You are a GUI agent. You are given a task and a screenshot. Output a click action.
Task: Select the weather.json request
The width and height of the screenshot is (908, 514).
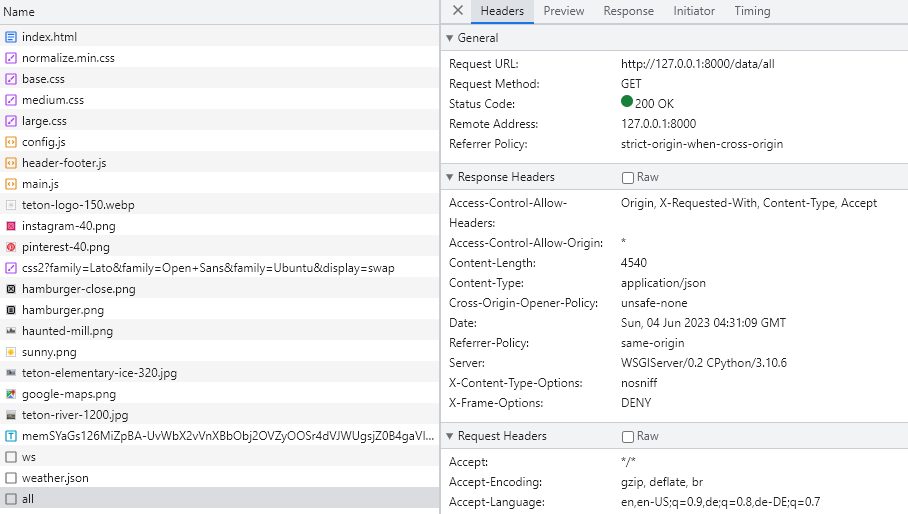(x=55, y=478)
